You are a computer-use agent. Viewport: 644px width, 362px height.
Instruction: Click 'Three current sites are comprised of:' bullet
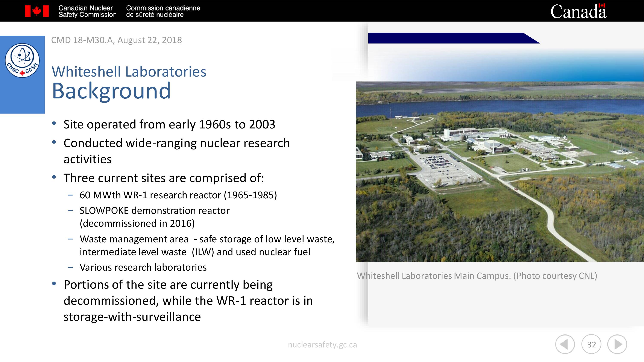pyautogui.click(x=164, y=178)
